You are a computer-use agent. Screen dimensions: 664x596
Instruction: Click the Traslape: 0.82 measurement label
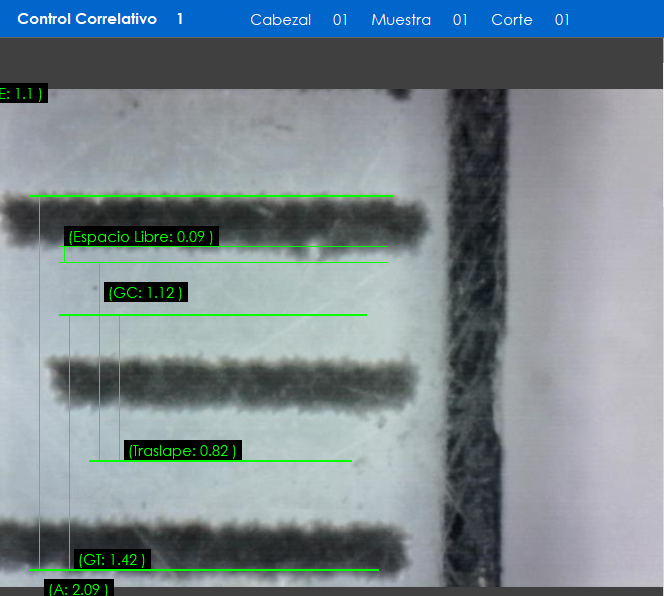point(183,451)
